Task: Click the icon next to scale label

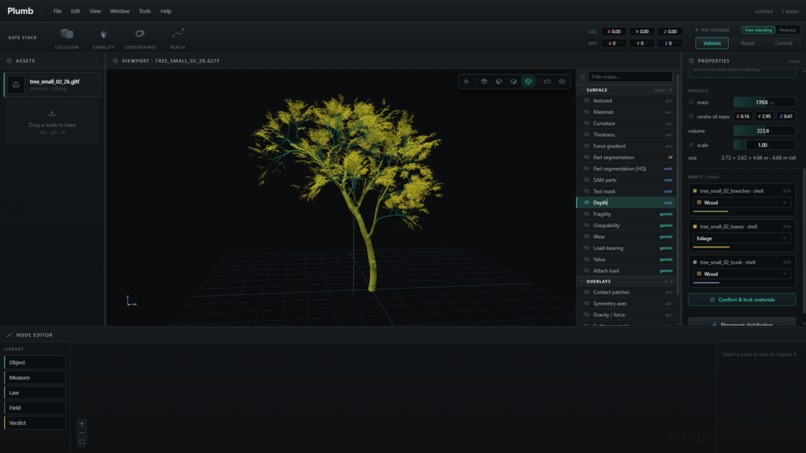Action: click(x=691, y=145)
